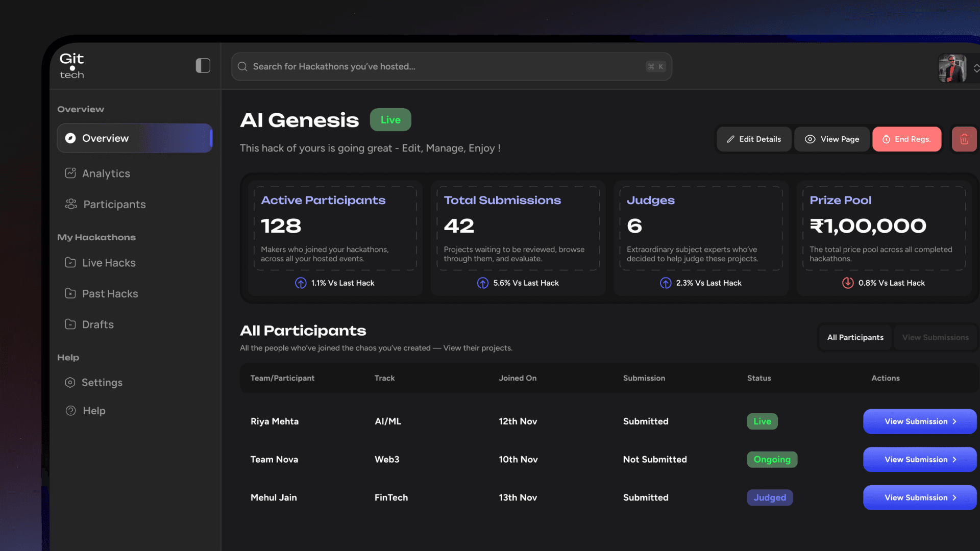This screenshot has width=980, height=551.
Task: Open Settings in the sidebar
Action: 102,383
